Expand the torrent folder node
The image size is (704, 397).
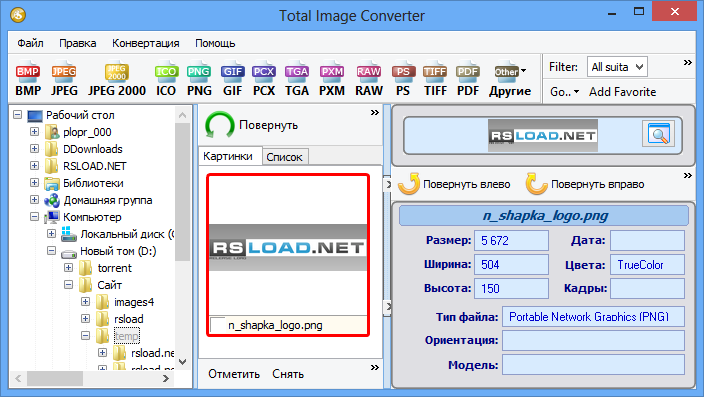[69, 268]
